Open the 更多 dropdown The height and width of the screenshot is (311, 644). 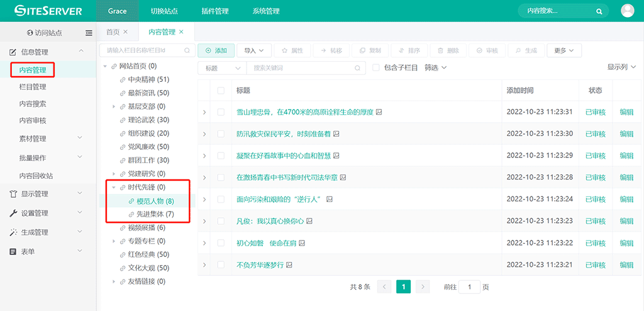564,50
